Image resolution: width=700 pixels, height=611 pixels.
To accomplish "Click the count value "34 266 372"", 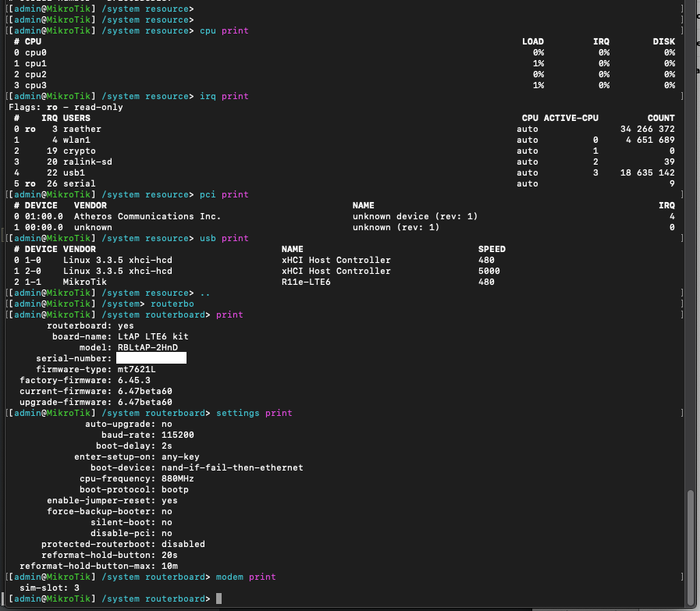I will (647, 129).
